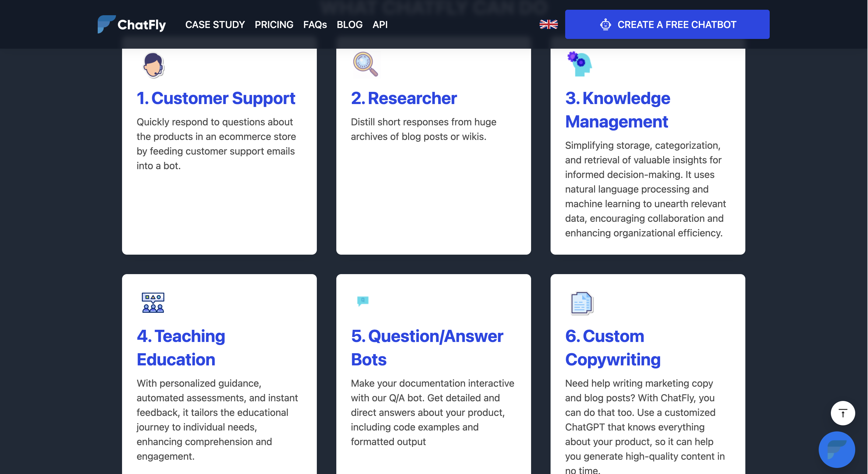Viewport: 868px width, 474px height.
Task: Click the customer support headset agent icon
Action: (153, 65)
